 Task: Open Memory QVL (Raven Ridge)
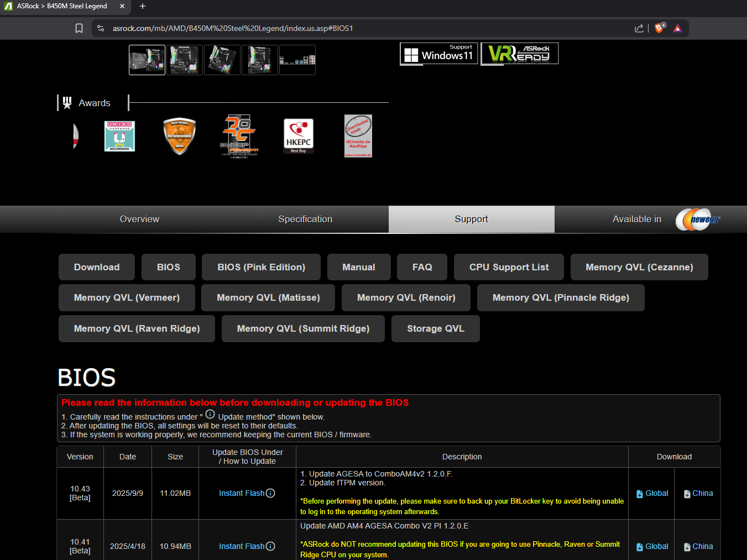pos(137,328)
